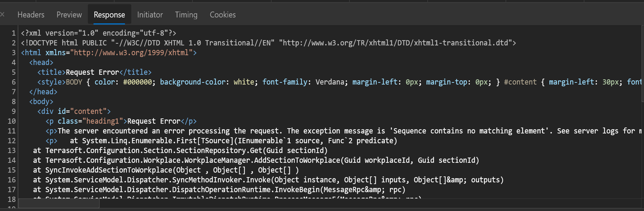Viewport: 644px width, 211px height.
Task: Click the SyncInvokeAddSectionToWorkplace line
Action: (x=166, y=170)
